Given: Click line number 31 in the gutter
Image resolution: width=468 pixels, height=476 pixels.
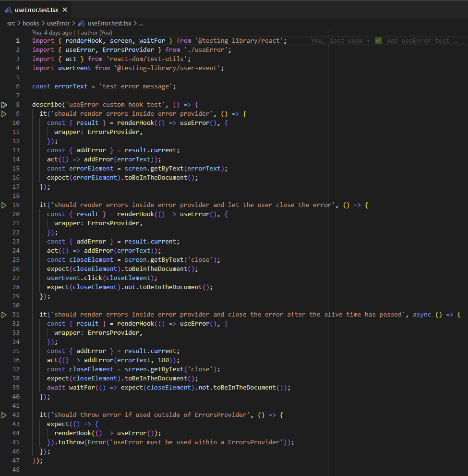Looking at the screenshot, I should [16, 315].
